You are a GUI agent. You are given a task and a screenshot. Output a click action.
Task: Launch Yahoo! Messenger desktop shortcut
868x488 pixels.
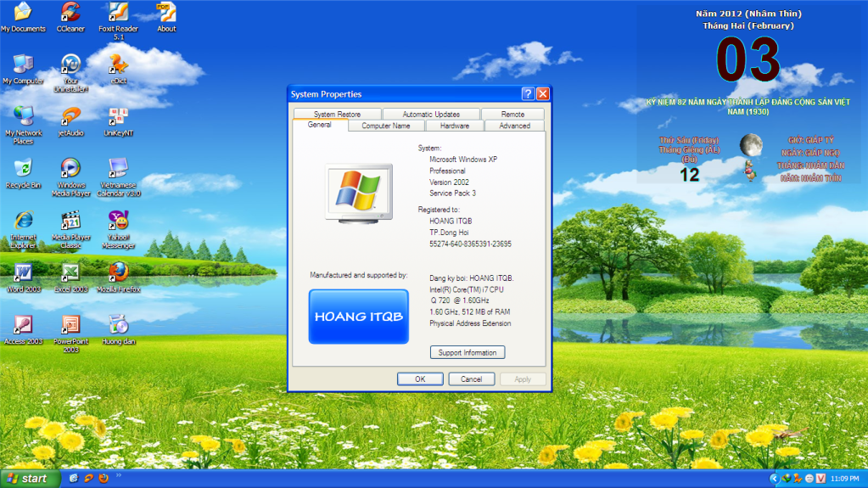[118, 229]
